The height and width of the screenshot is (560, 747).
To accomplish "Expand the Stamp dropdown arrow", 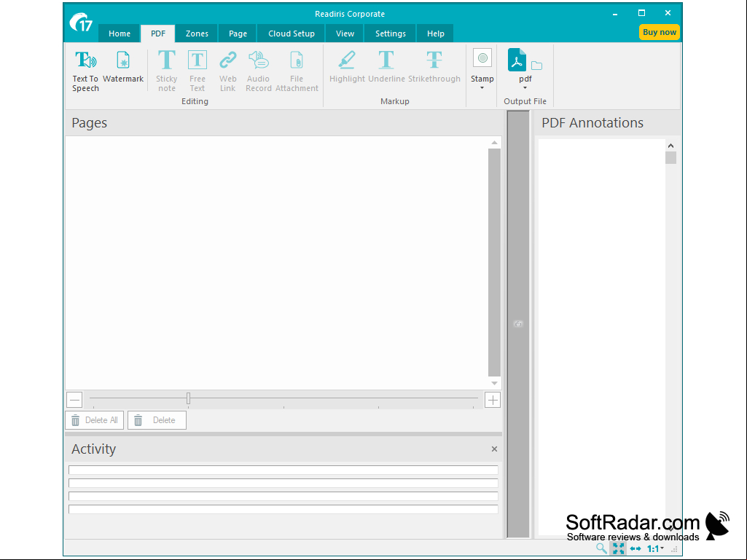I will pos(482,88).
